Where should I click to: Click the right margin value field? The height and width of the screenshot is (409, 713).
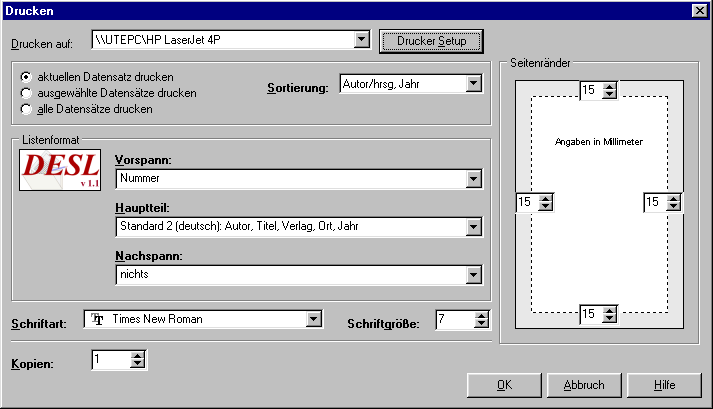click(656, 202)
